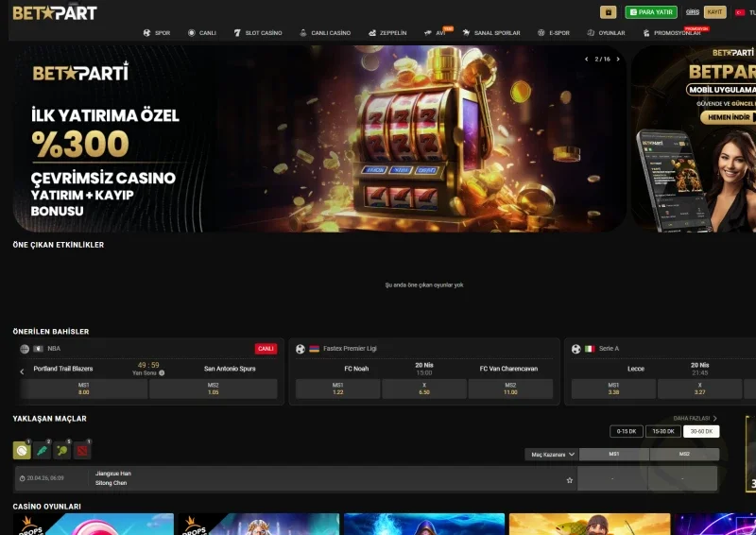Click the PARA YATIR deposit button

[x=651, y=12]
